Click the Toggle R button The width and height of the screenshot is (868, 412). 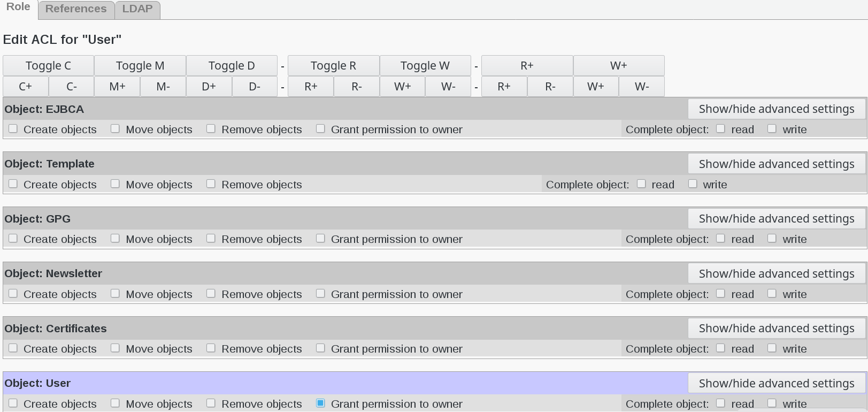tap(334, 66)
